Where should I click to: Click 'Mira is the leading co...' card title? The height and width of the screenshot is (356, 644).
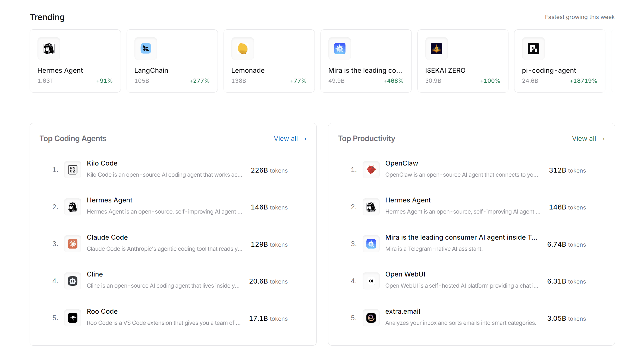(x=365, y=71)
